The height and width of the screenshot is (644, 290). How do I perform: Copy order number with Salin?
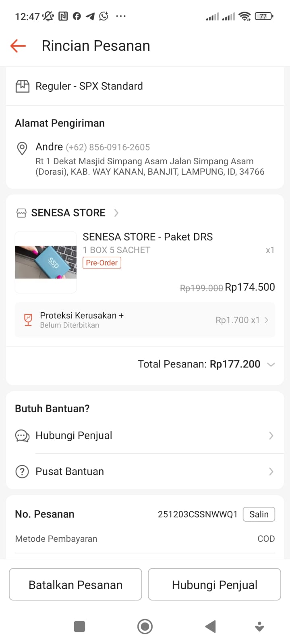[x=259, y=514]
